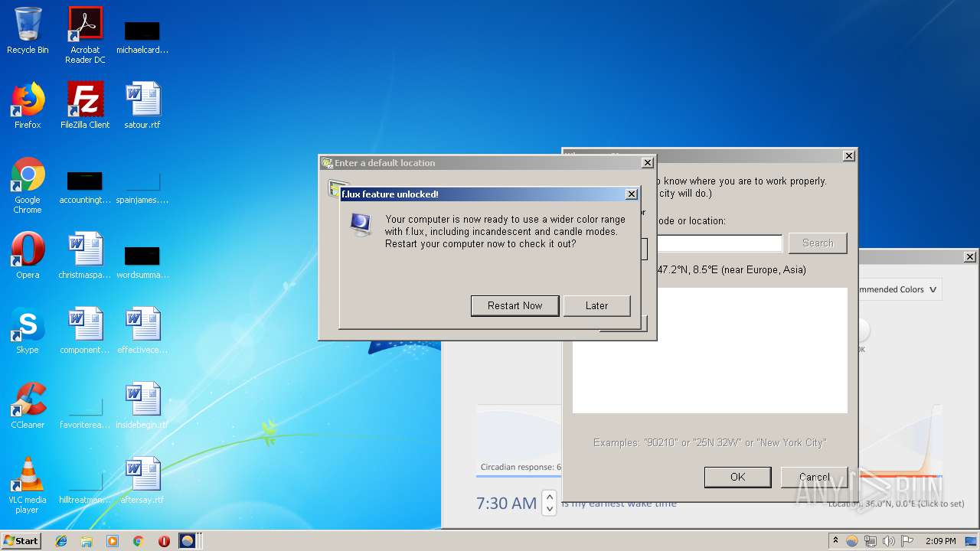The height and width of the screenshot is (551, 980).
Task: Launch Skype from the desktop
Action: click(x=28, y=331)
